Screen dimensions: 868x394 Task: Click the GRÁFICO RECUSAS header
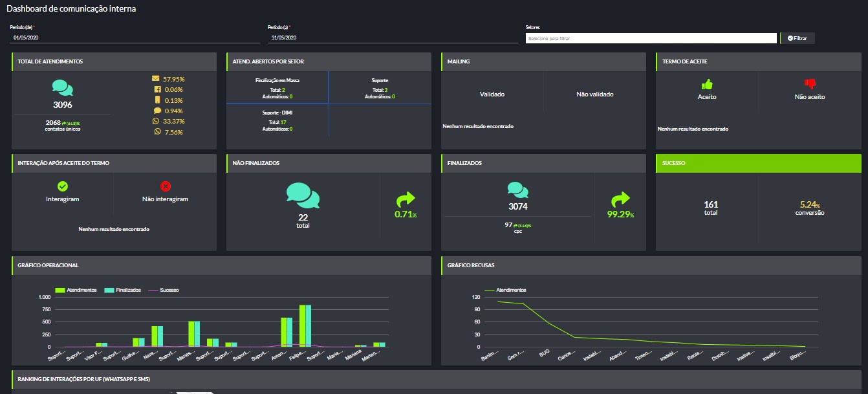click(651, 265)
